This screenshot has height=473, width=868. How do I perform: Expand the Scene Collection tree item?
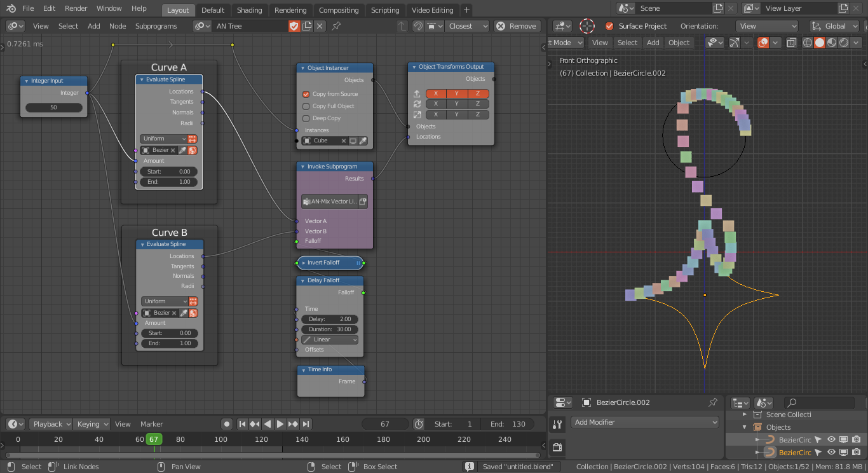(745, 415)
